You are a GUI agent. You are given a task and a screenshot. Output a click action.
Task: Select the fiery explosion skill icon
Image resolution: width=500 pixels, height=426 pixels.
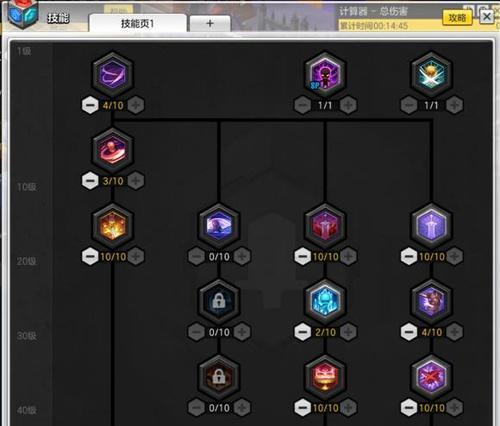113,225
